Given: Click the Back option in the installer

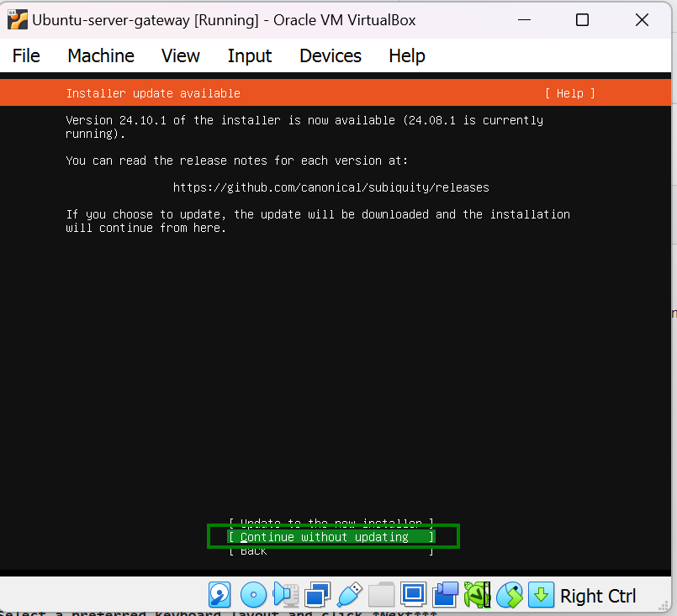Looking at the screenshot, I should 331,550.
